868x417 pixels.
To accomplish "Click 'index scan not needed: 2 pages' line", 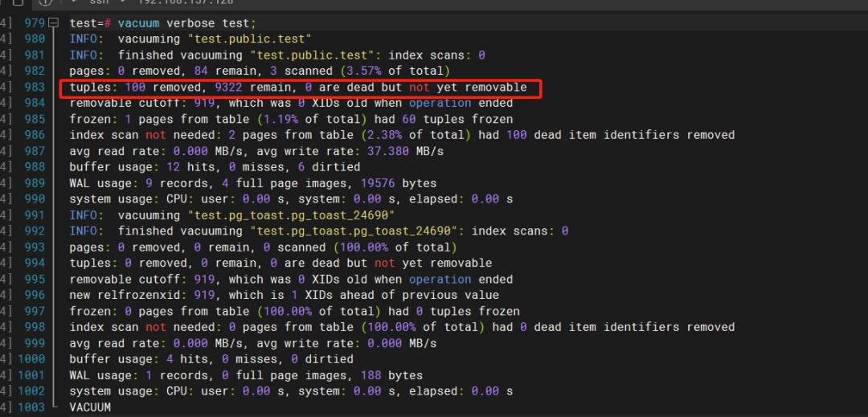I will tap(402, 135).
